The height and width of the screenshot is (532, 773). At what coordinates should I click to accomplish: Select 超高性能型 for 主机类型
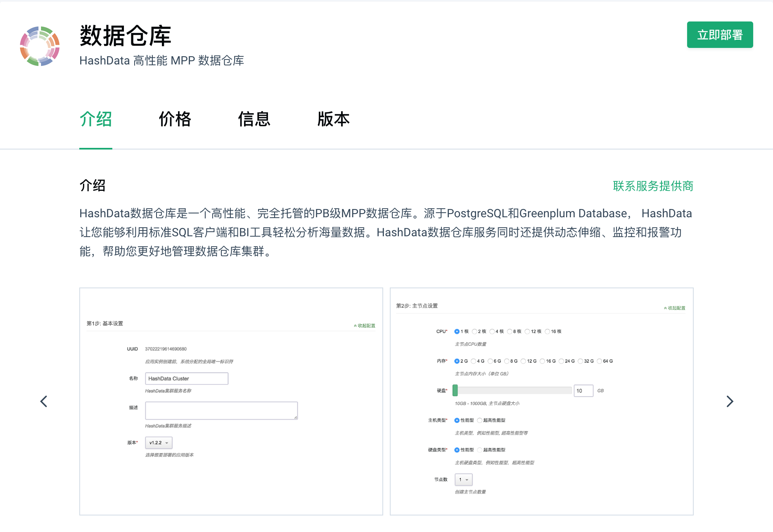(479, 420)
